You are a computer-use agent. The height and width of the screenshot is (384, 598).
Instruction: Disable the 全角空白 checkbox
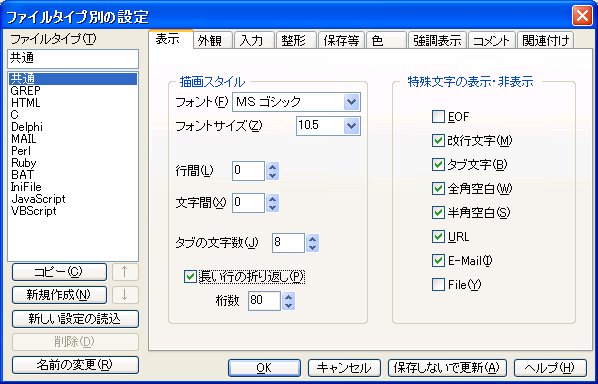point(438,189)
